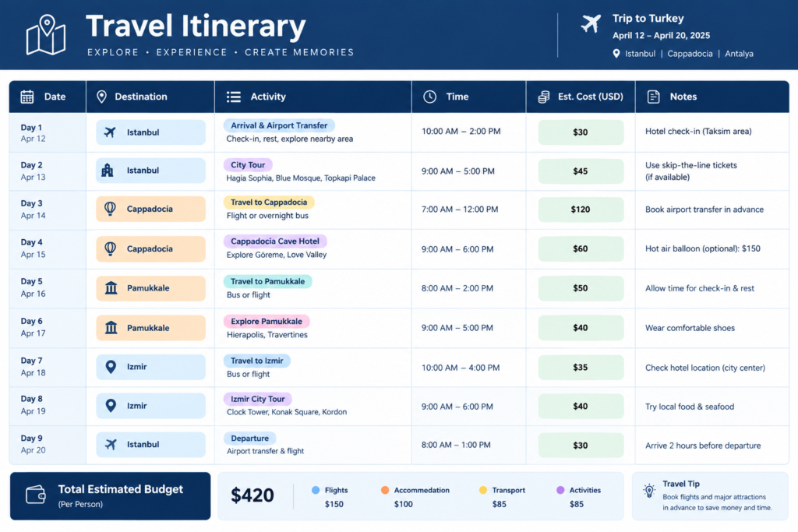Viewport: 798px width, 532px height.
Task: Click the time '10:00 AM – 4:00 PM'
Action: [461, 368]
